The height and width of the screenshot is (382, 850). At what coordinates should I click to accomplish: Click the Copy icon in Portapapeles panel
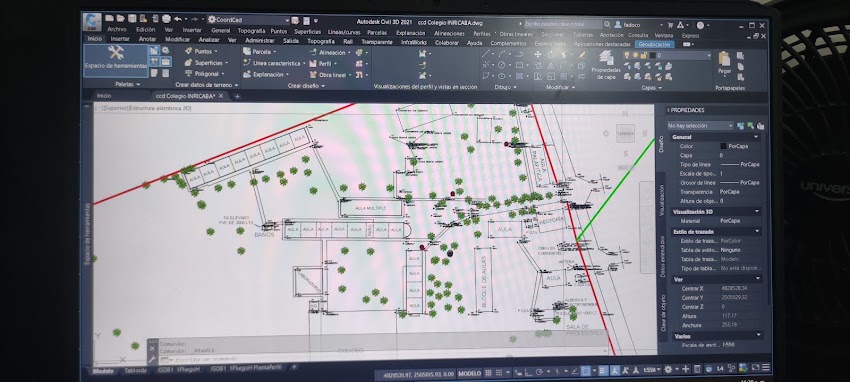pos(740,67)
